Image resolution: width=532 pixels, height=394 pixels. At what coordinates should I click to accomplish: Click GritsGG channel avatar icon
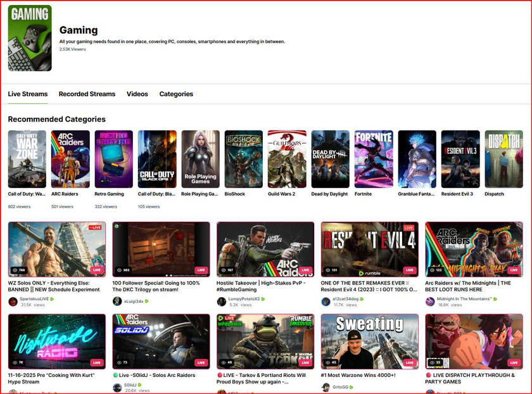[x=326, y=387]
